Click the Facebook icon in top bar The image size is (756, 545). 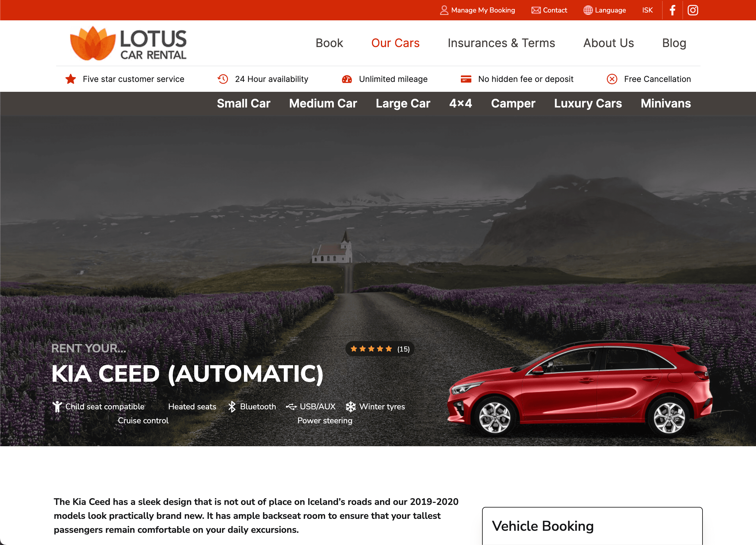click(673, 10)
